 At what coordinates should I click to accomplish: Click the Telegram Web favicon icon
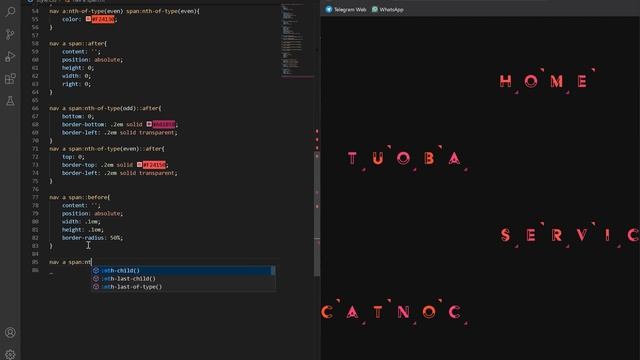click(329, 9)
